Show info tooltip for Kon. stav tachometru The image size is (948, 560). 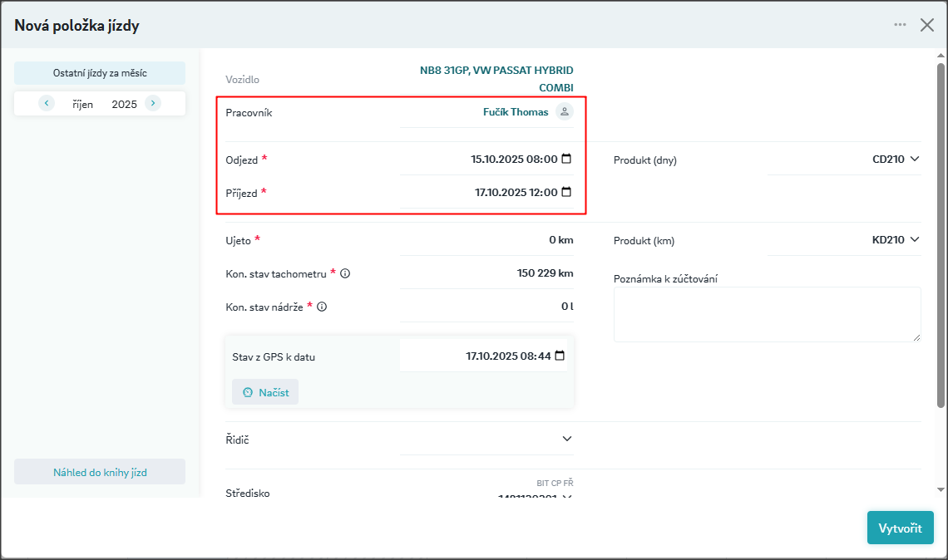[x=345, y=273]
